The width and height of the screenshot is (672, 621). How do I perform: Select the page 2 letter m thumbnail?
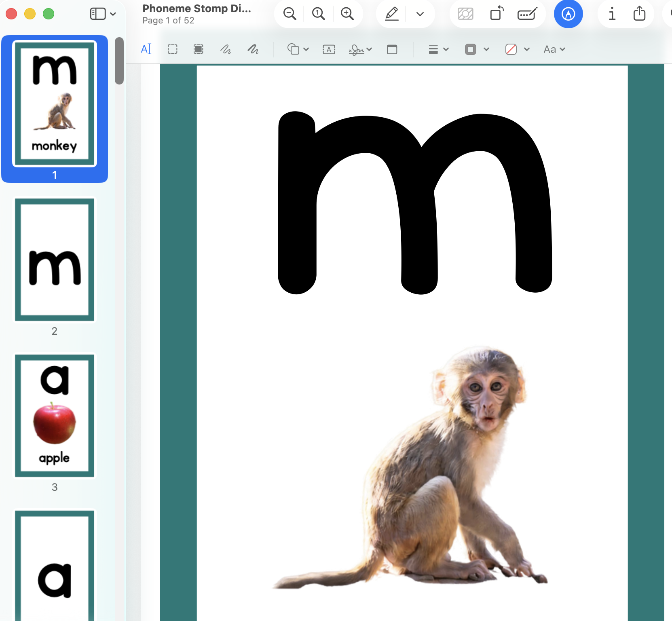[55, 260]
